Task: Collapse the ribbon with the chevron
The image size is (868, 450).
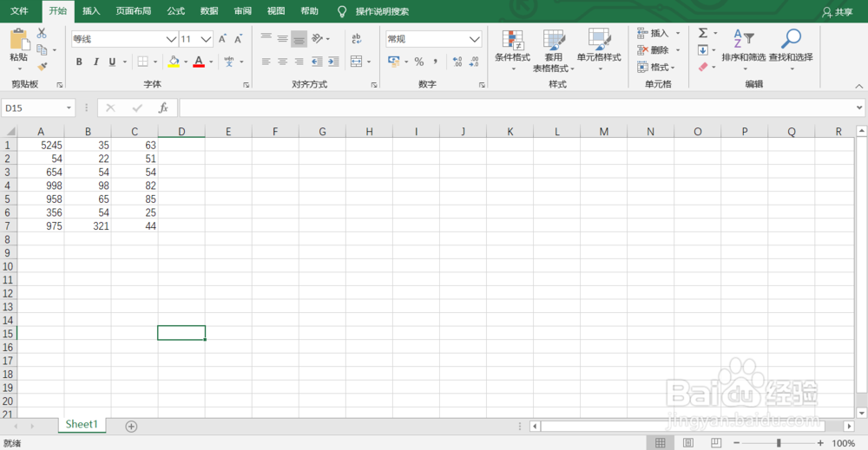Action: (x=859, y=86)
